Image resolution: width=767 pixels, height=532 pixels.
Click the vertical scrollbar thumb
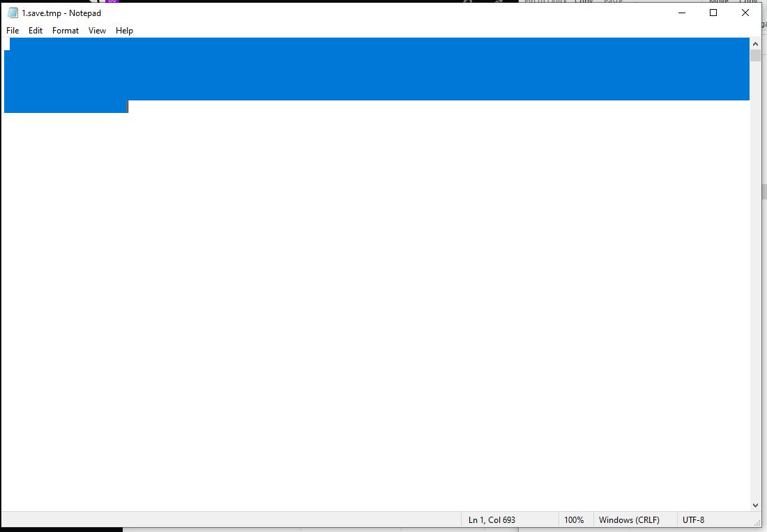(755, 55)
